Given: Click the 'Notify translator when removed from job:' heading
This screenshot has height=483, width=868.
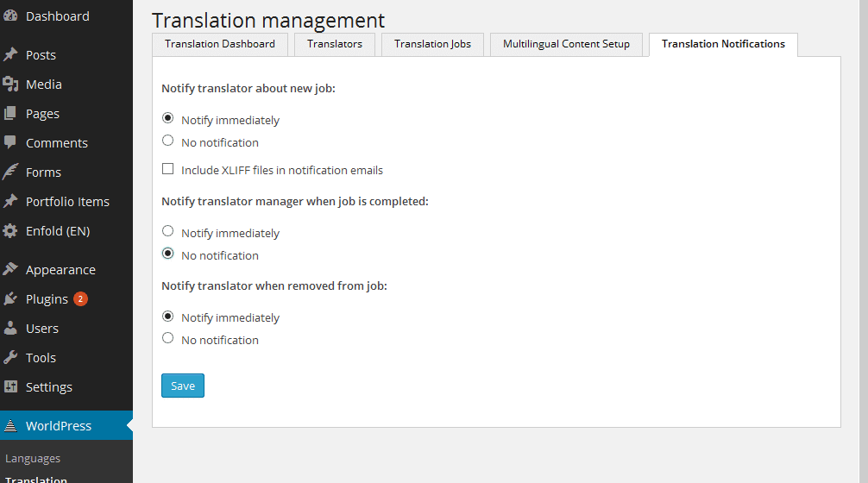Looking at the screenshot, I should [274, 286].
